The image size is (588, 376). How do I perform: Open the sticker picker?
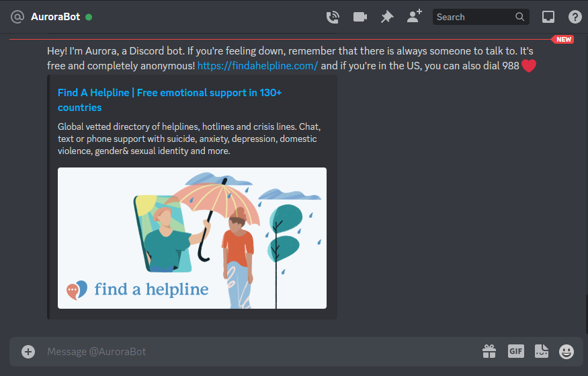pyautogui.click(x=542, y=351)
